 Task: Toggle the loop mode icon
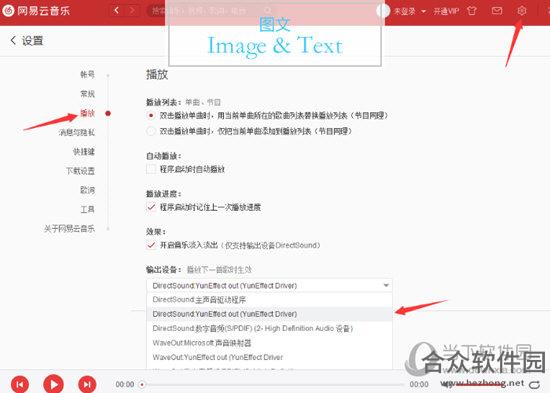[534, 385]
